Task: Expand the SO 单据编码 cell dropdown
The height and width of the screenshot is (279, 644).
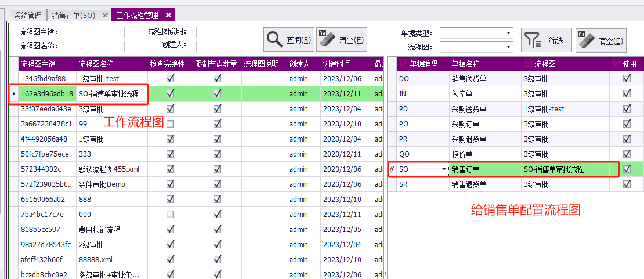Action: tap(444, 169)
